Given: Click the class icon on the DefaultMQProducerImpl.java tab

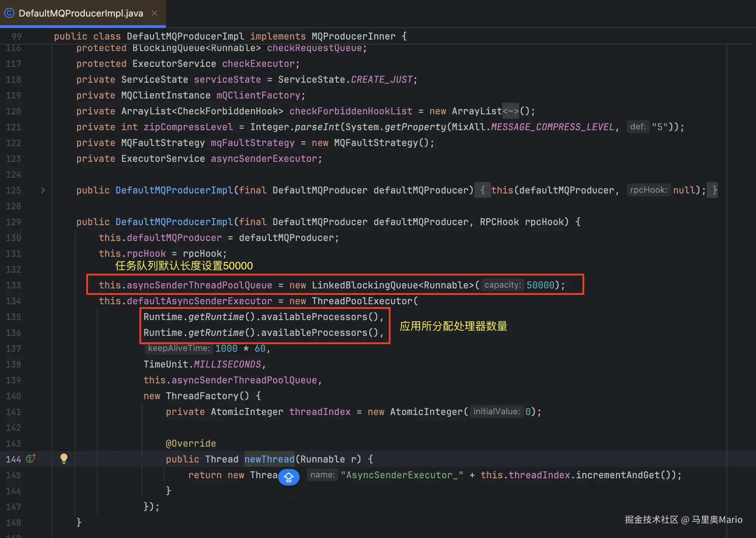Looking at the screenshot, I should pos(9,13).
